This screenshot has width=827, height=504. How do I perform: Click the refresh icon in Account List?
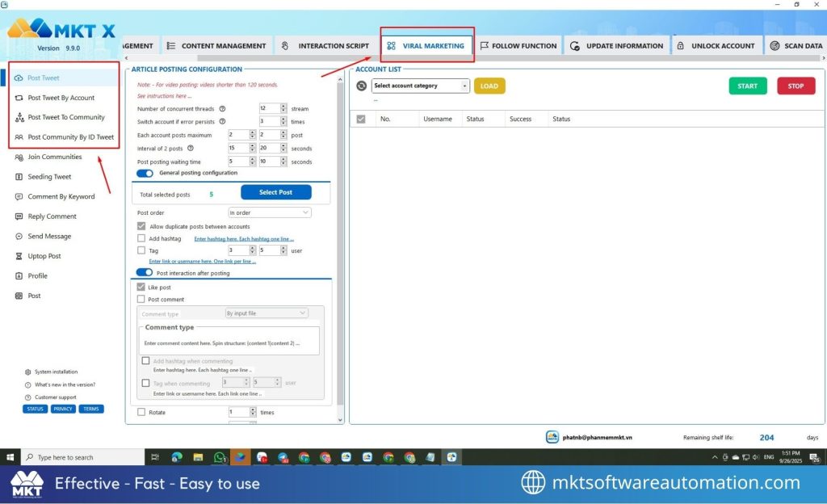coord(361,86)
